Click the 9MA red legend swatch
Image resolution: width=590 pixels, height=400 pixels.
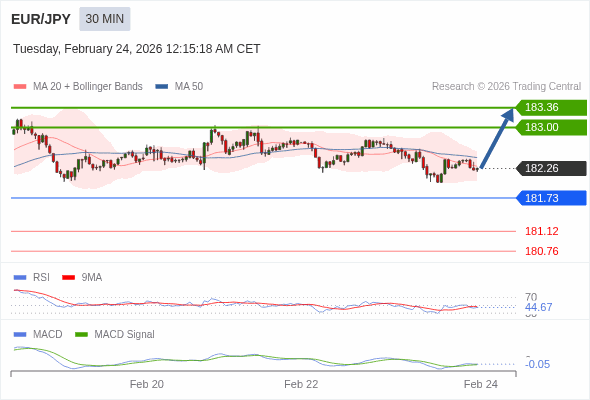pos(68,278)
